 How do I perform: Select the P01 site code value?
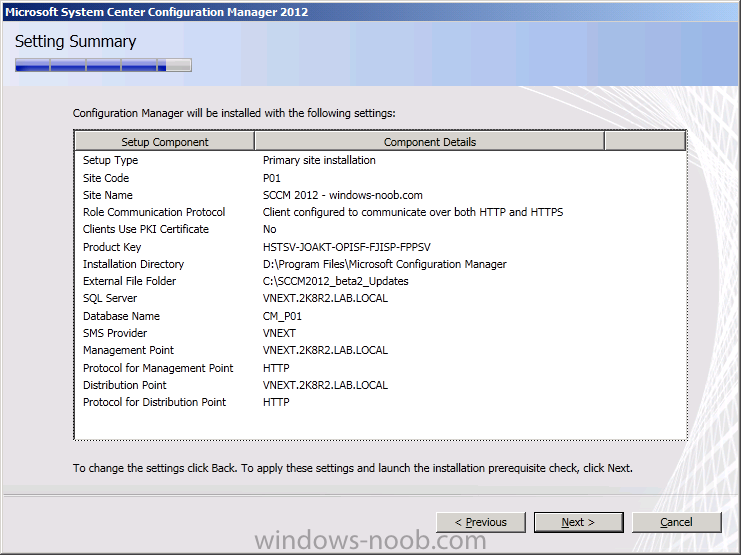tap(272, 178)
